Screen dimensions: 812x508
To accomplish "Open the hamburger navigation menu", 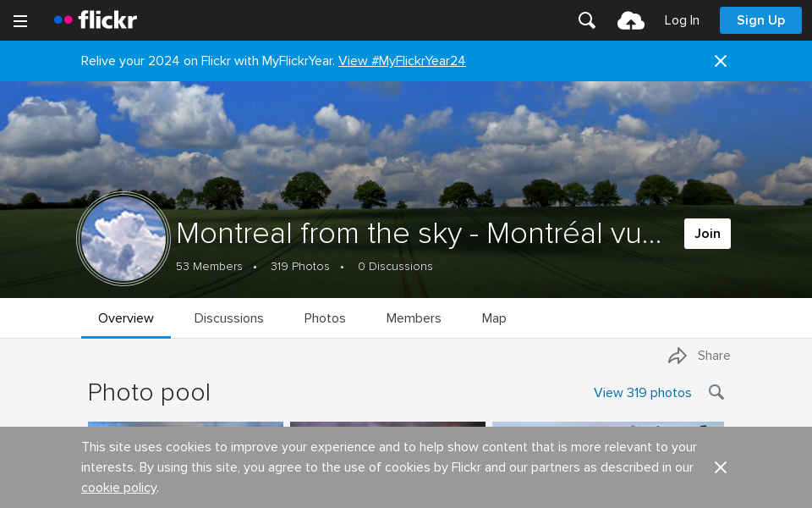I will (20, 20).
